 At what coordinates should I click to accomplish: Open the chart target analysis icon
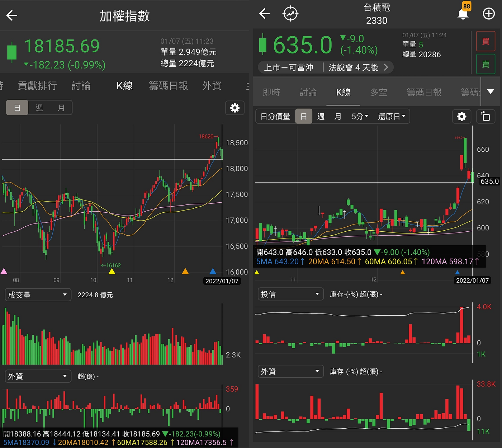[x=290, y=14]
